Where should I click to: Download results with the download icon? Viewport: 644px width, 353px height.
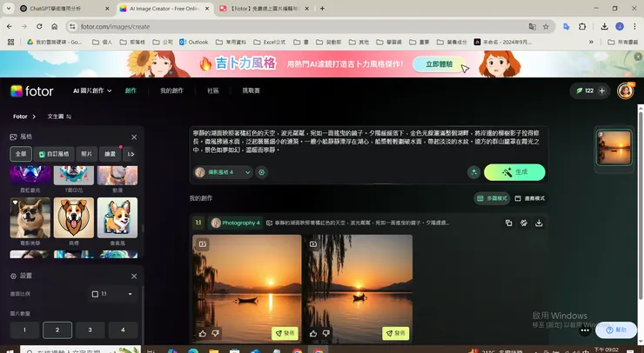pyautogui.click(x=539, y=223)
